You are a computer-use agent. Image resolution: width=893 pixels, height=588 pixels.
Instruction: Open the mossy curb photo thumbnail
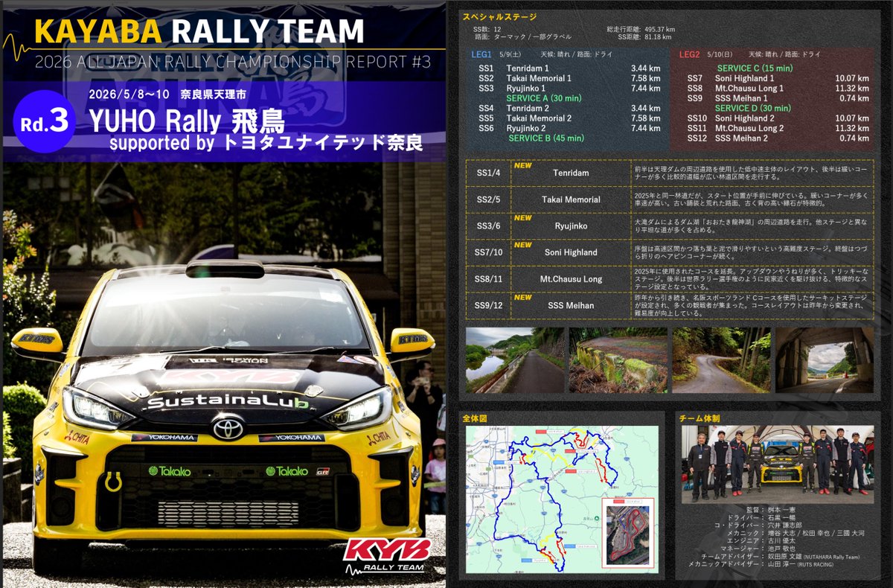pos(618,360)
